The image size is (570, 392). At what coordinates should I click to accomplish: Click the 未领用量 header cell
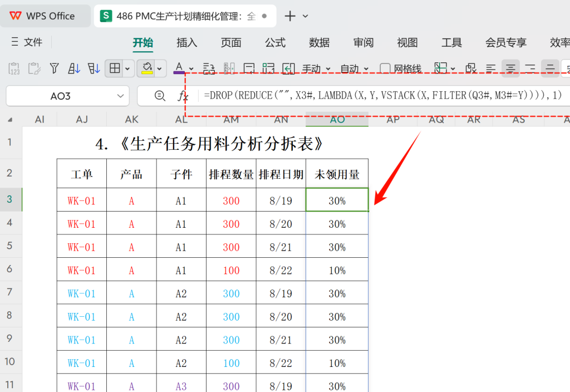coord(337,174)
